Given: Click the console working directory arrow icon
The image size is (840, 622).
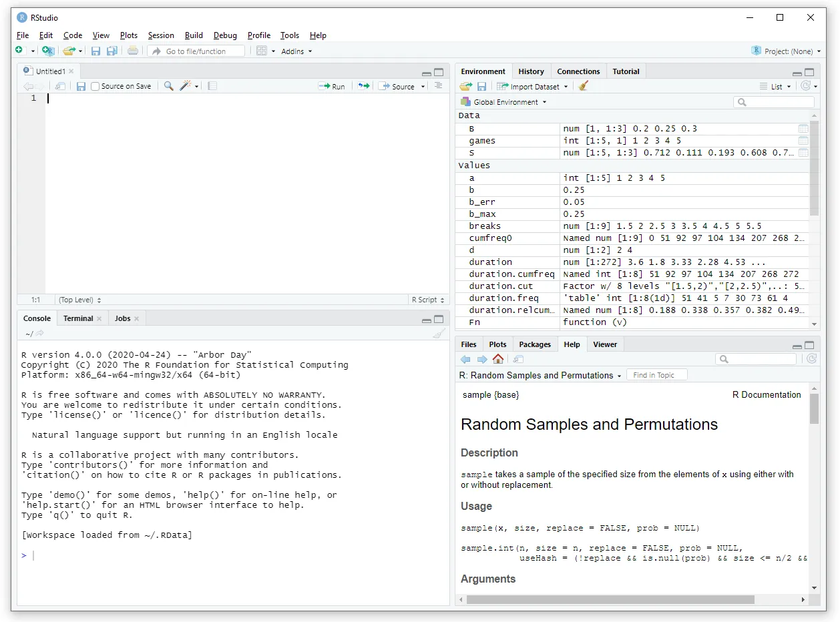Looking at the screenshot, I should tap(40, 333).
